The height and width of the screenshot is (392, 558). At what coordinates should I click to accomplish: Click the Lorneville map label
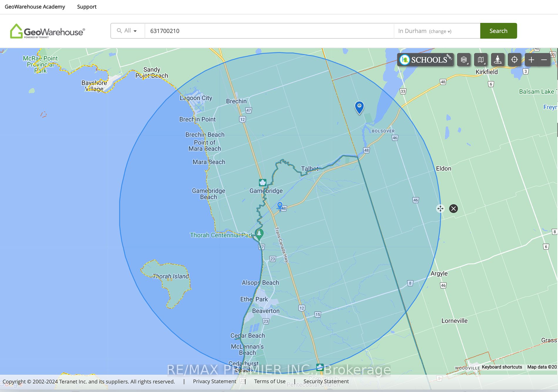[454, 321]
